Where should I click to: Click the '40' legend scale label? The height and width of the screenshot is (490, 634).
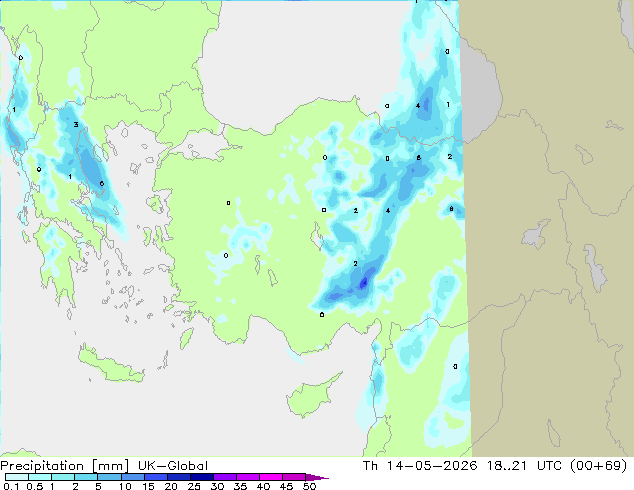pyautogui.click(x=263, y=486)
